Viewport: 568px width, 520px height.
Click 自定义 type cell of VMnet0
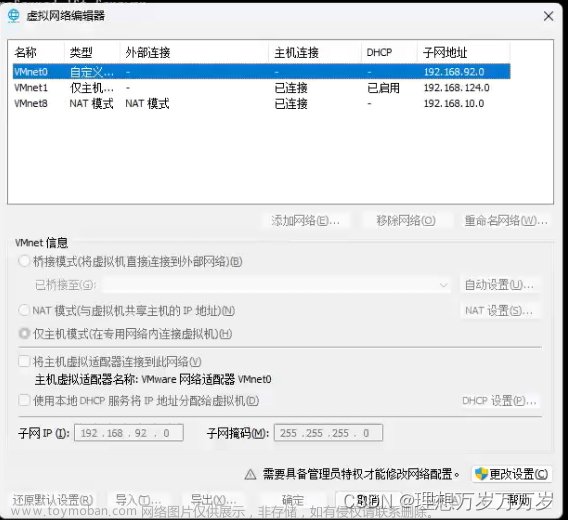click(92, 72)
